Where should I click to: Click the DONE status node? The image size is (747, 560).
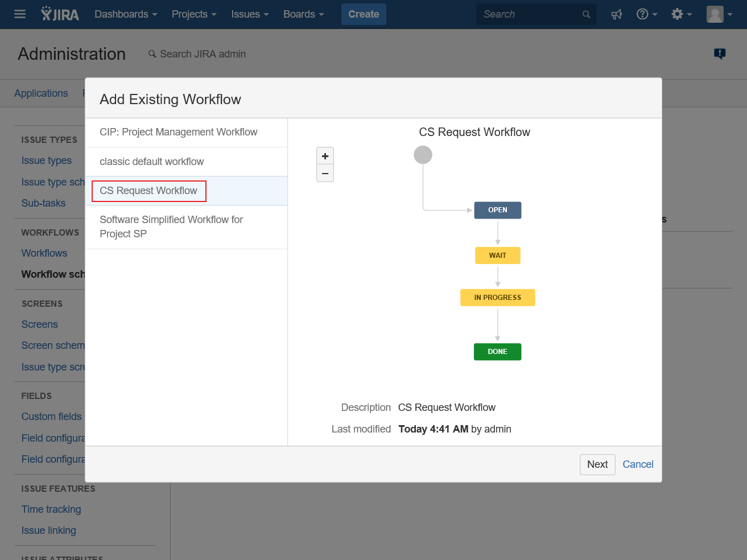(x=498, y=352)
